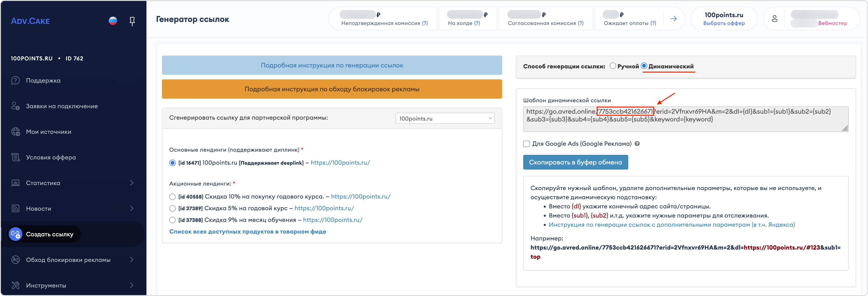Select the manual generation radio button
Image resolution: width=868 pixels, height=296 pixels.
(x=613, y=66)
